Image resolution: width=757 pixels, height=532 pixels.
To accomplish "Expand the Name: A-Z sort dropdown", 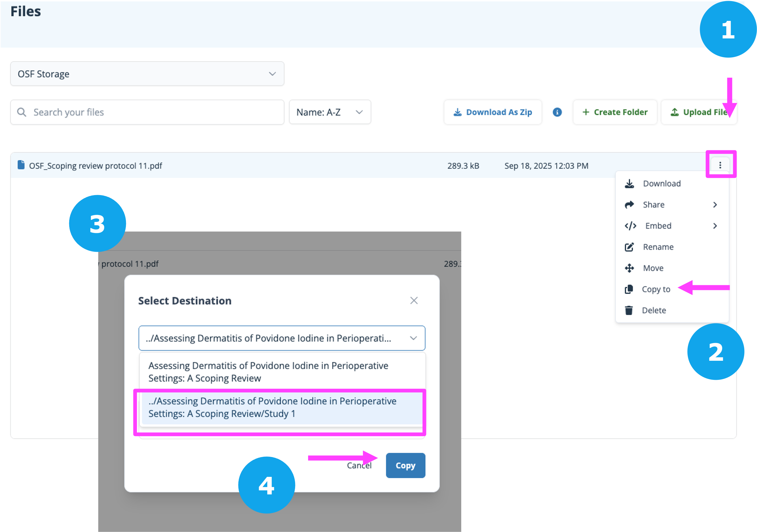I will click(x=330, y=112).
